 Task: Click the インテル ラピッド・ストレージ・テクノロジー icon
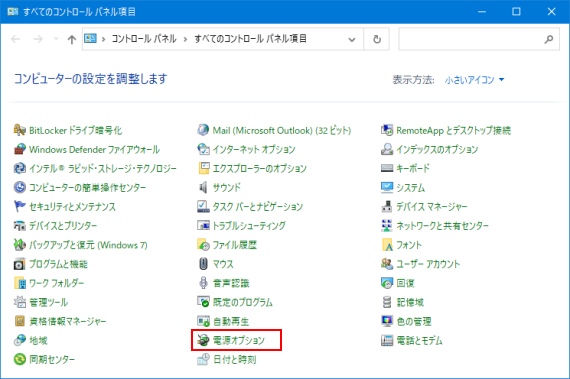[x=20, y=168]
